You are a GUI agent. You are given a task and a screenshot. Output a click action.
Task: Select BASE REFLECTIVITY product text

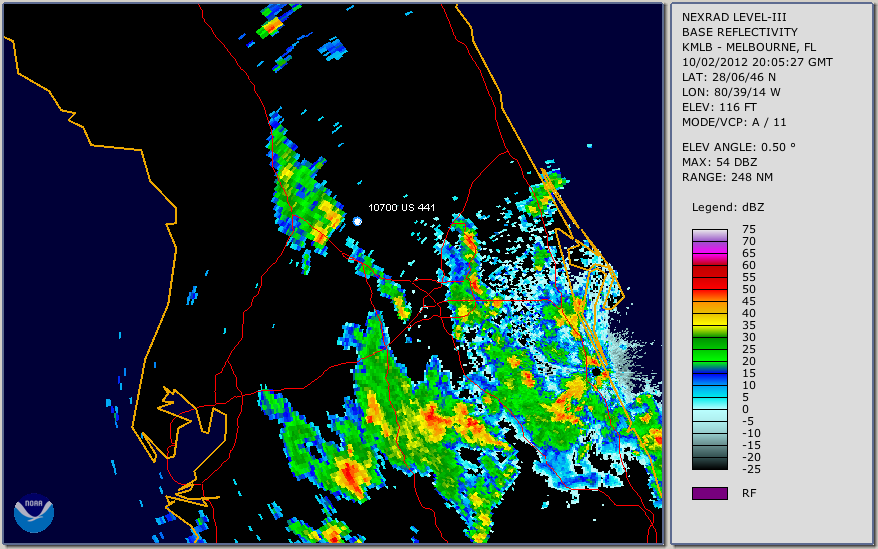(x=740, y=32)
